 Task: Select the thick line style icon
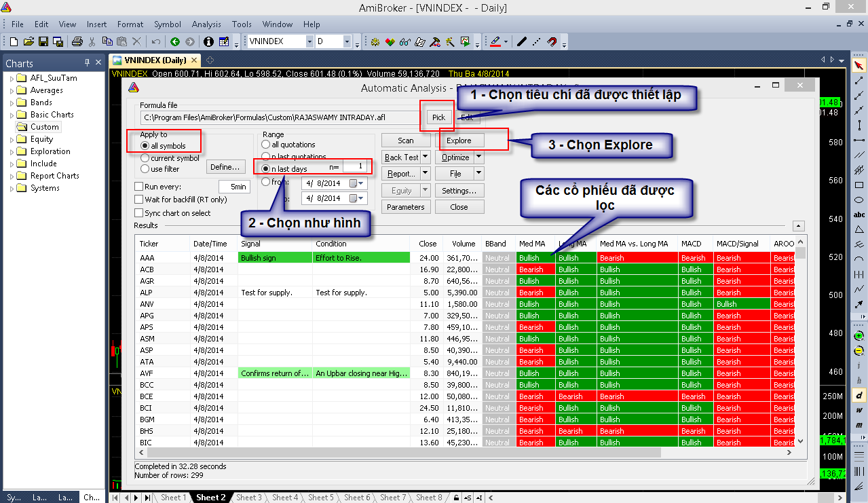click(521, 41)
